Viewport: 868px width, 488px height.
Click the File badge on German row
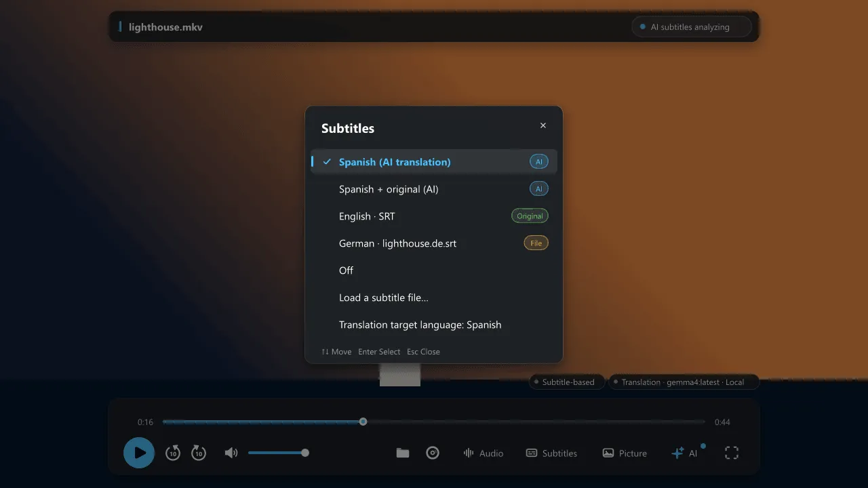pyautogui.click(x=536, y=243)
